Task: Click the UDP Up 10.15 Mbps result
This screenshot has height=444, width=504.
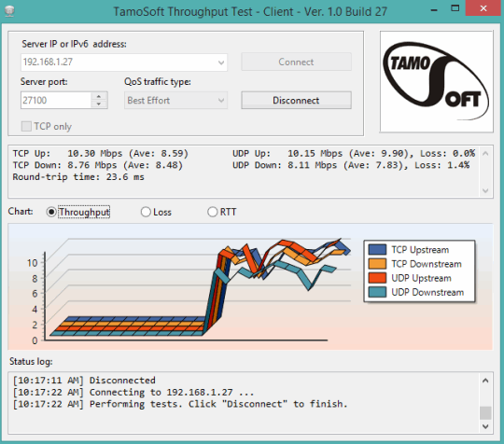Action: pyautogui.click(x=354, y=154)
